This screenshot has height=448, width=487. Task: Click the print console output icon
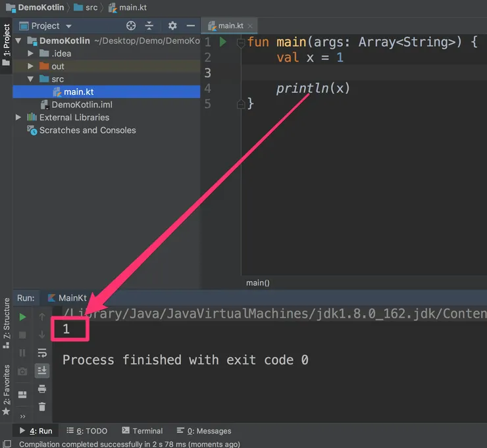42,389
